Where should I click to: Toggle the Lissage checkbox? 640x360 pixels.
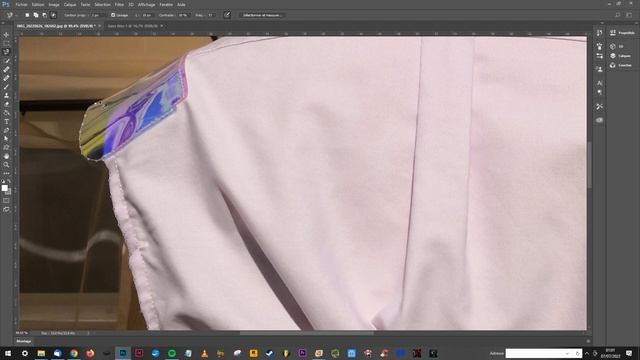[113, 15]
